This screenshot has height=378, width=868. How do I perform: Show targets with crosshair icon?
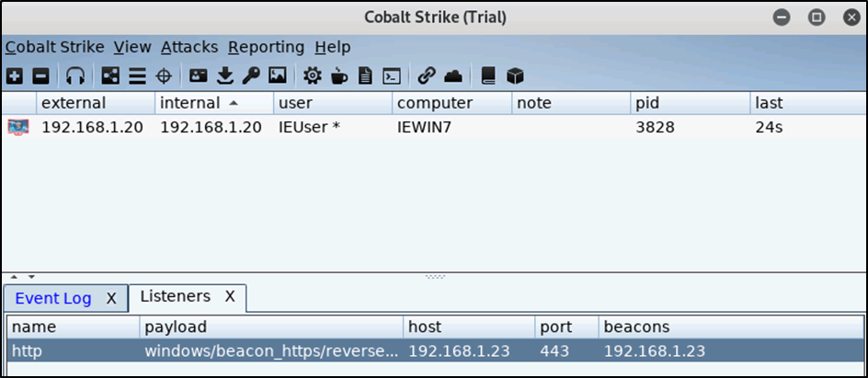pyautogui.click(x=164, y=75)
